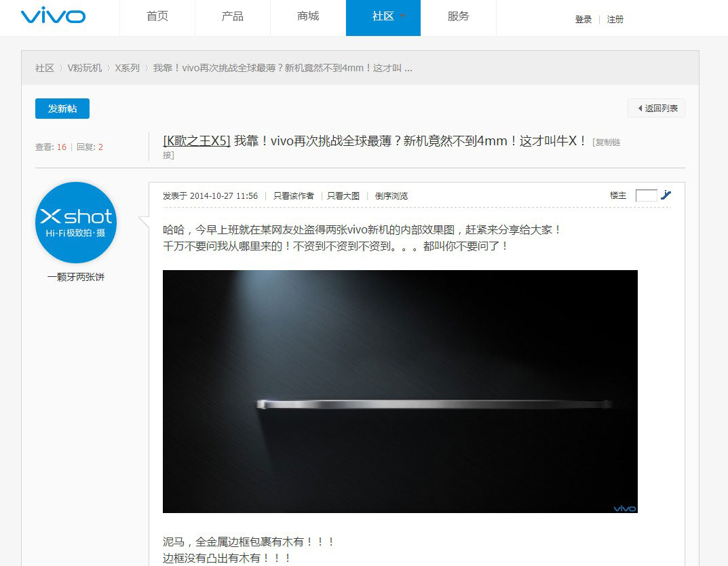The height and width of the screenshot is (566, 728).
Task: Copy the post link via 复制链接
Action: coord(607,143)
